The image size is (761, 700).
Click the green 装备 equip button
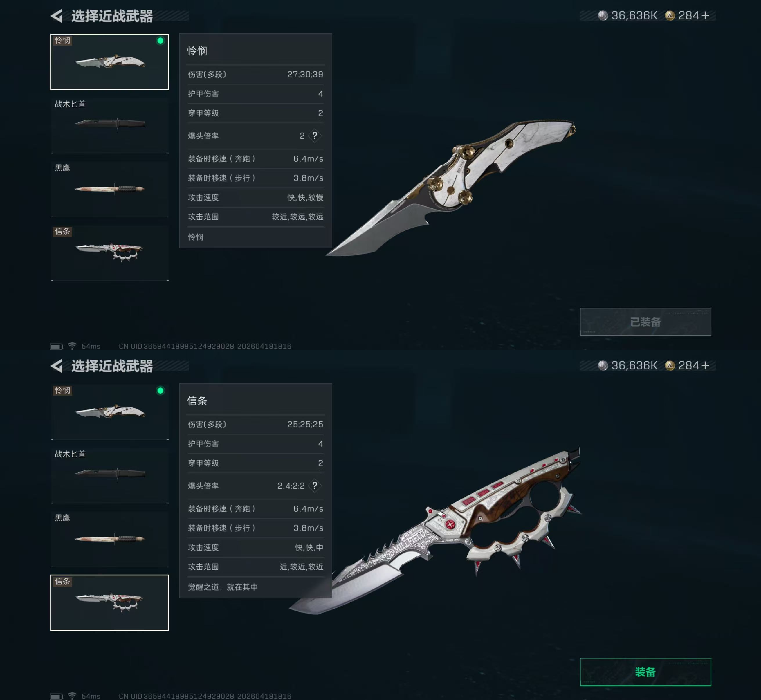pyautogui.click(x=645, y=672)
